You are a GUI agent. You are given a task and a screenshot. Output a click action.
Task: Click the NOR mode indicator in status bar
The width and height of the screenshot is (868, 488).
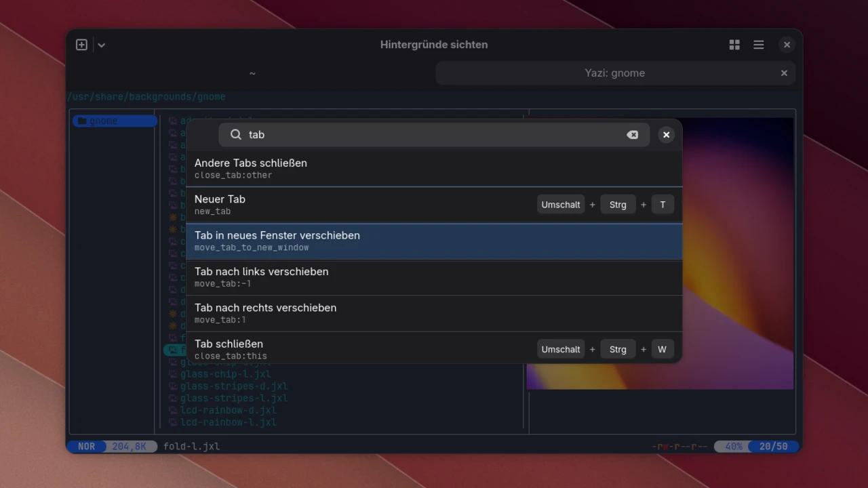[87, 447]
